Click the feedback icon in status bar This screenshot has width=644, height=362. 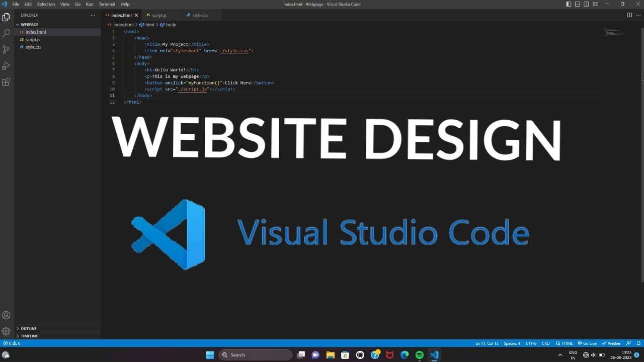pos(629,343)
